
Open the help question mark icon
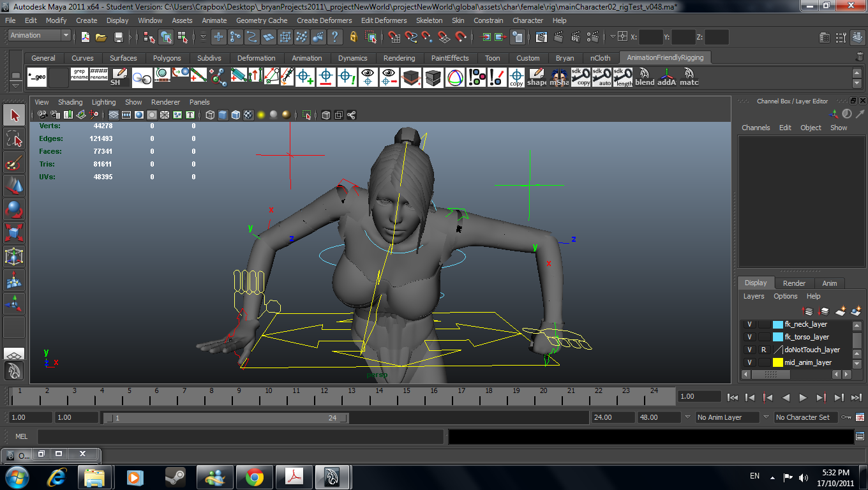coord(334,38)
